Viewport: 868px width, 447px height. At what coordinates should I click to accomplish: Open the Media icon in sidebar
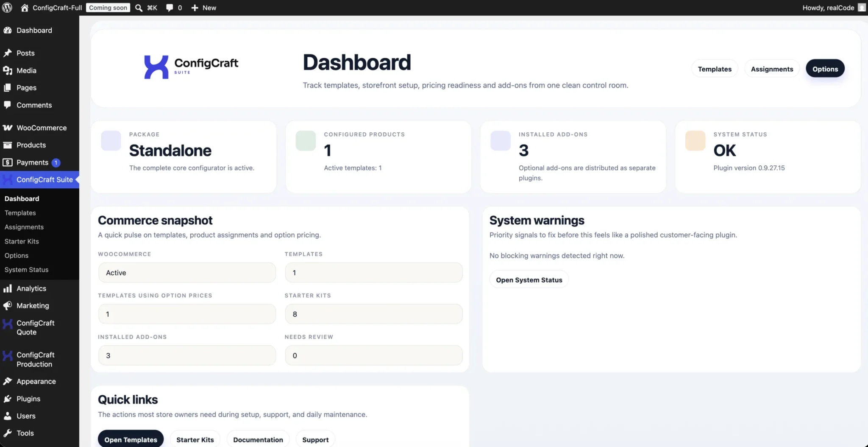[x=8, y=70]
